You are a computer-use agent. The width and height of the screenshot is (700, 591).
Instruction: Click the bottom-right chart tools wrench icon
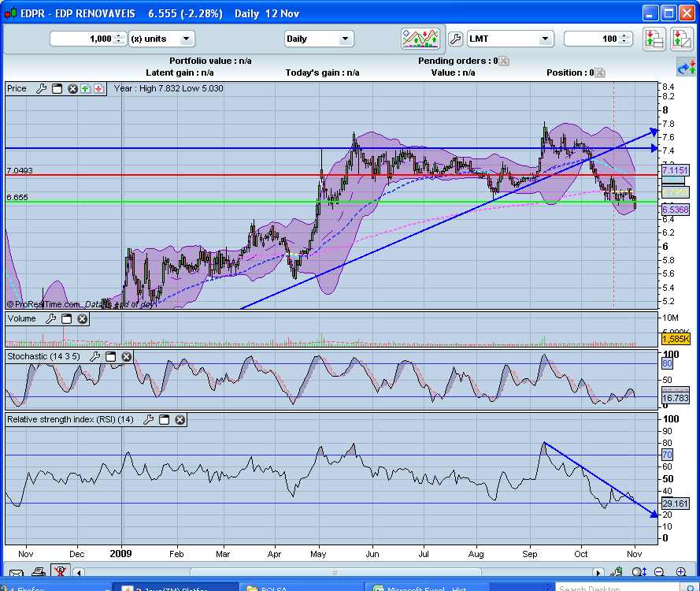[x=617, y=572]
